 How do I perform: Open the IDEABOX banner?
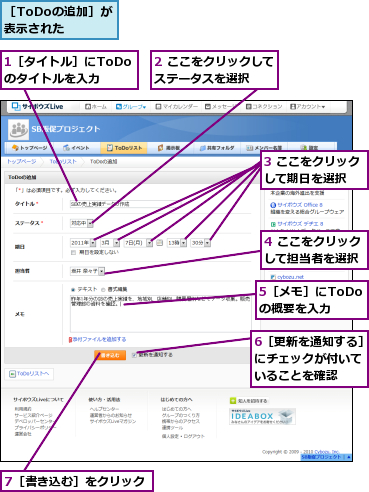click(262, 416)
